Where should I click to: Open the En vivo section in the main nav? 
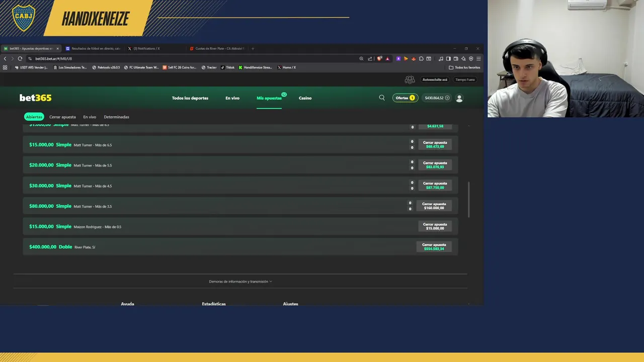click(232, 98)
